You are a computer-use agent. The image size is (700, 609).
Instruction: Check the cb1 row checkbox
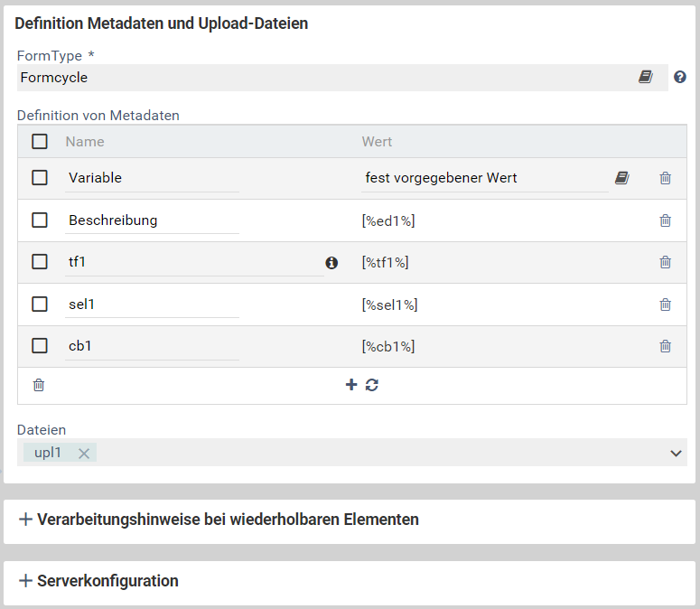[x=40, y=346]
